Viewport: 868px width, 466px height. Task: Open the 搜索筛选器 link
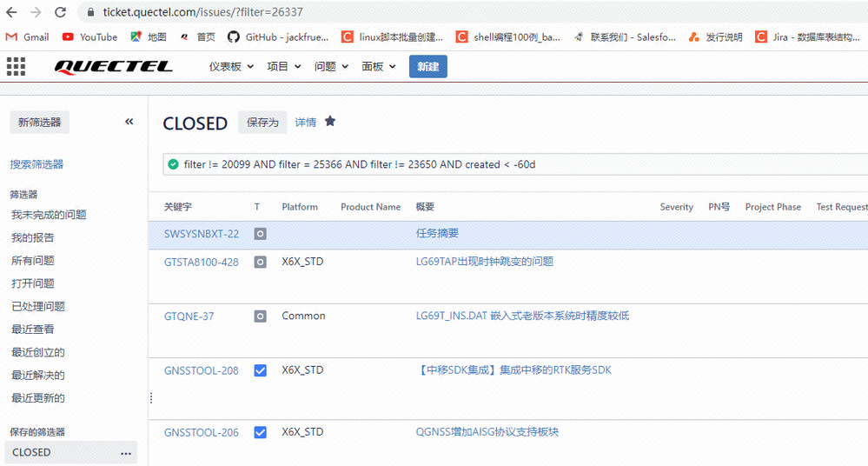click(x=36, y=164)
